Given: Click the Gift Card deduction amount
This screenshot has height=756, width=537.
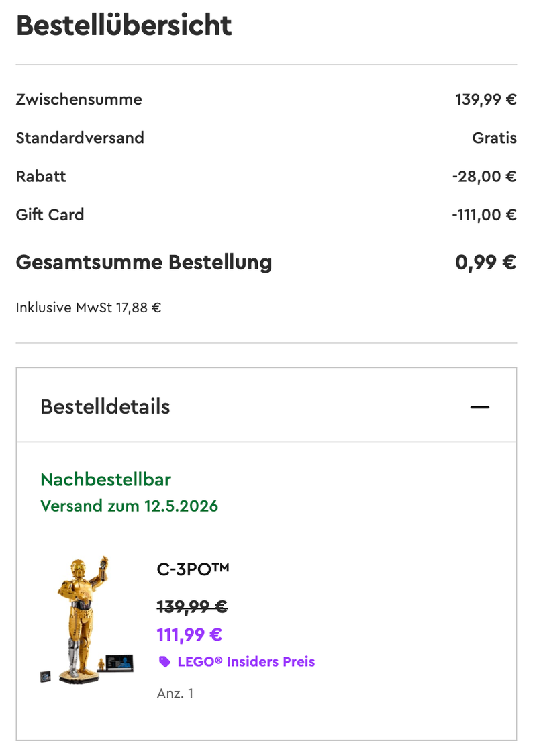Looking at the screenshot, I should [484, 215].
